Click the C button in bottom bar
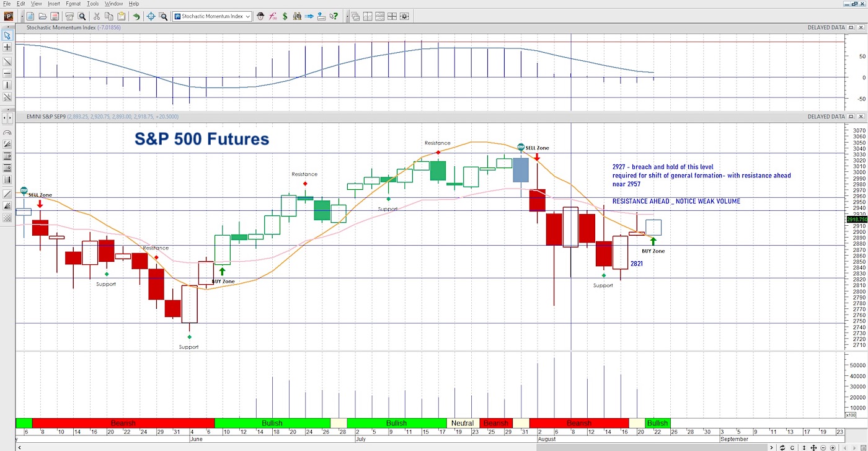868x451 pixels. (x=792, y=447)
